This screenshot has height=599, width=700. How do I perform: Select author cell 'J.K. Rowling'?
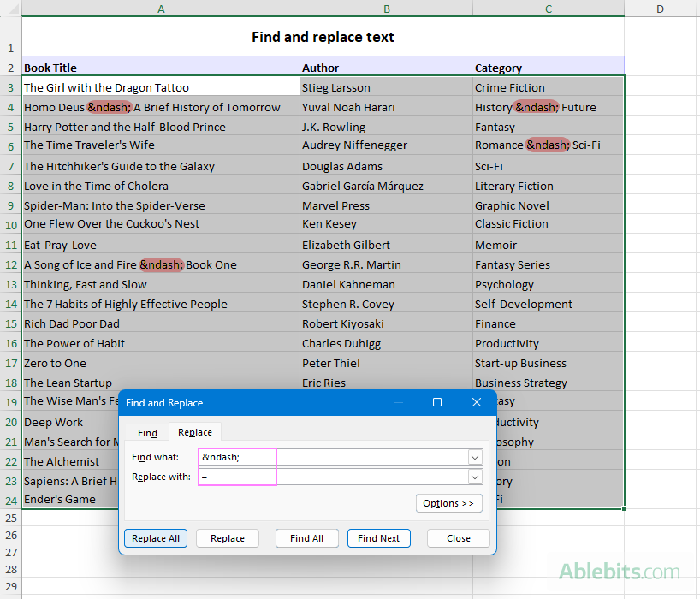pos(387,127)
